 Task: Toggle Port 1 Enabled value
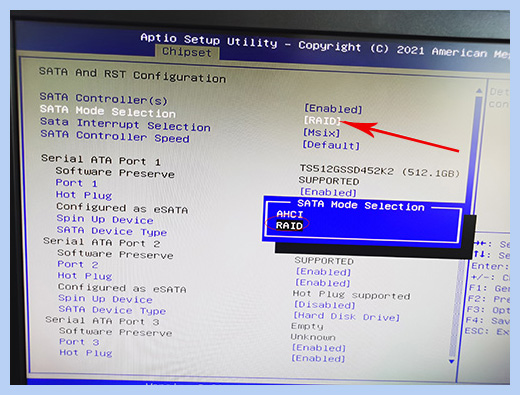328,192
